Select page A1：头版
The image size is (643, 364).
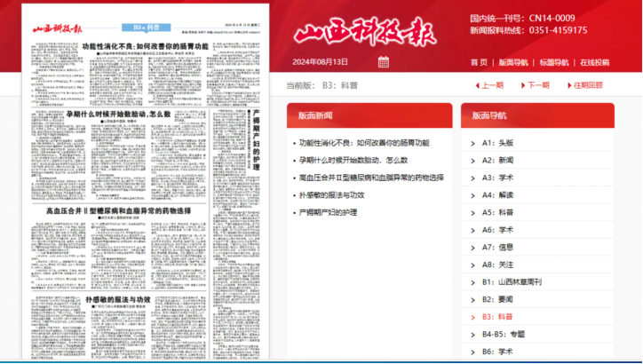[x=497, y=143]
